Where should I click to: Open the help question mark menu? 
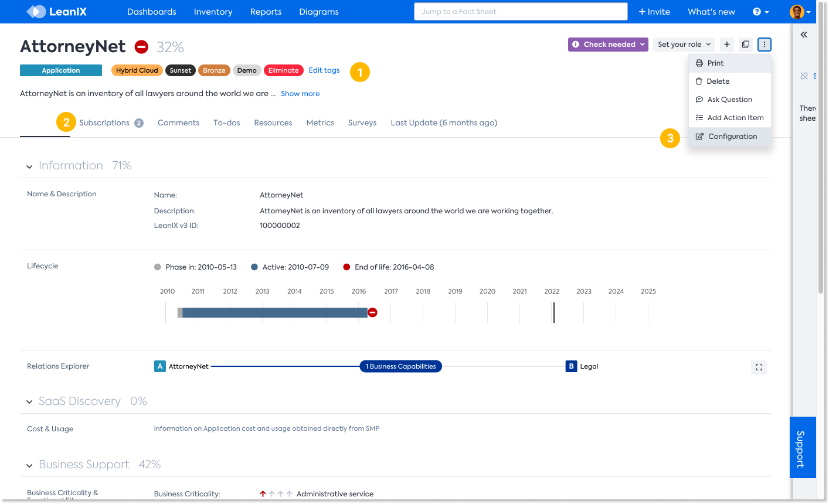pyautogui.click(x=760, y=12)
